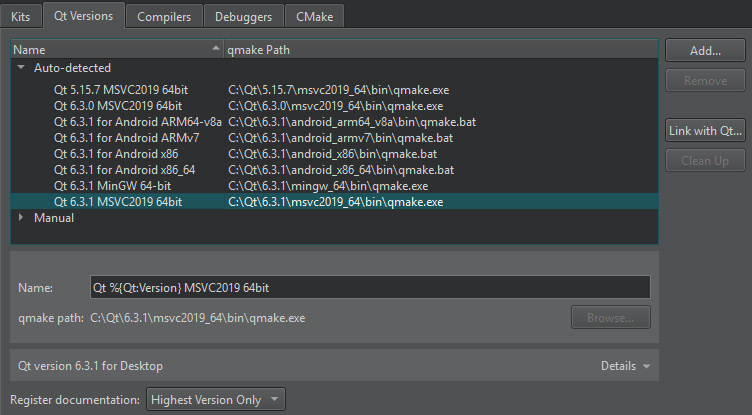Select Qt 6.3.1 for Android x86_64
Screen dimensions: 752x415
(125, 170)
